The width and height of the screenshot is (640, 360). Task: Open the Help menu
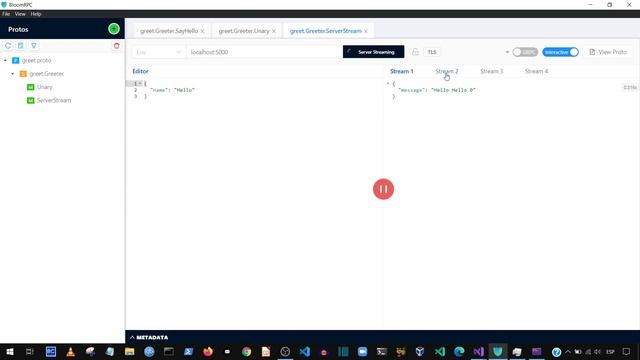(x=36, y=14)
